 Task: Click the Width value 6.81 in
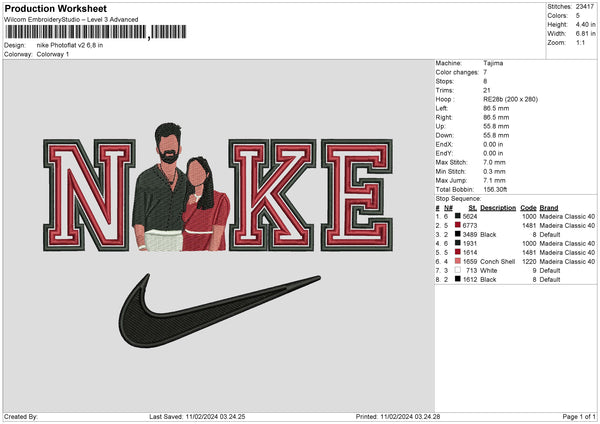coord(585,34)
